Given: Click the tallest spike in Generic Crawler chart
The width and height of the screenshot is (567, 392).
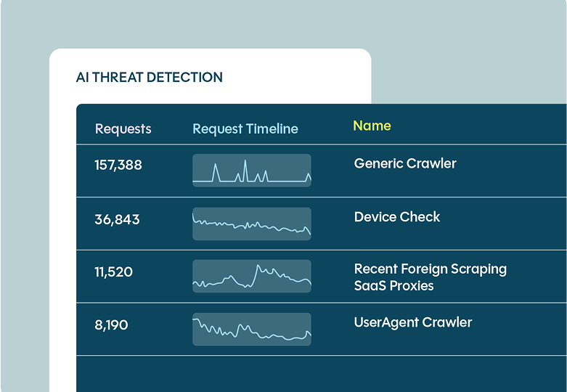Looking at the screenshot, I should click(245, 161).
